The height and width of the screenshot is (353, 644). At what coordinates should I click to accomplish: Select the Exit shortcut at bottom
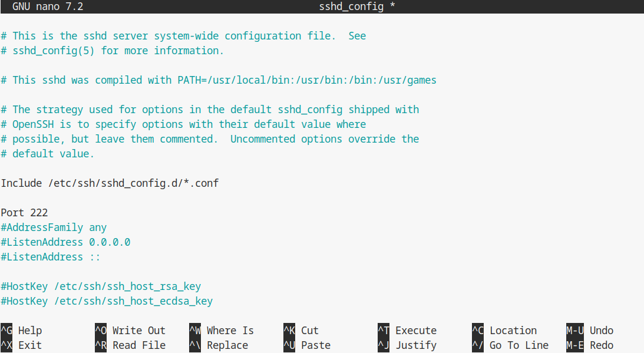tap(29, 345)
